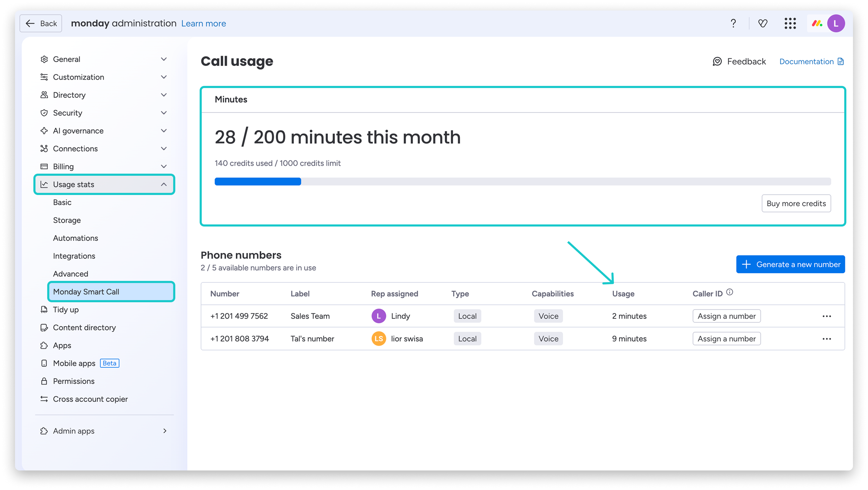Click the minutes usage progress bar
The height and width of the screenshot is (490, 868).
point(523,181)
